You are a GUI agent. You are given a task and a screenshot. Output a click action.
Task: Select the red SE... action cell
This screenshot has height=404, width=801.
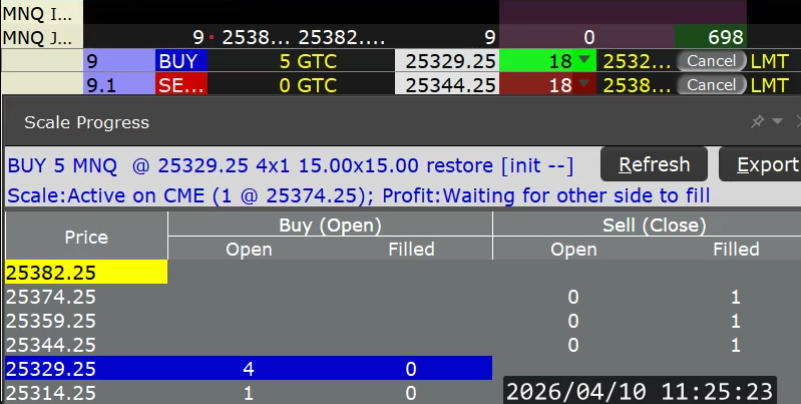(x=180, y=85)
